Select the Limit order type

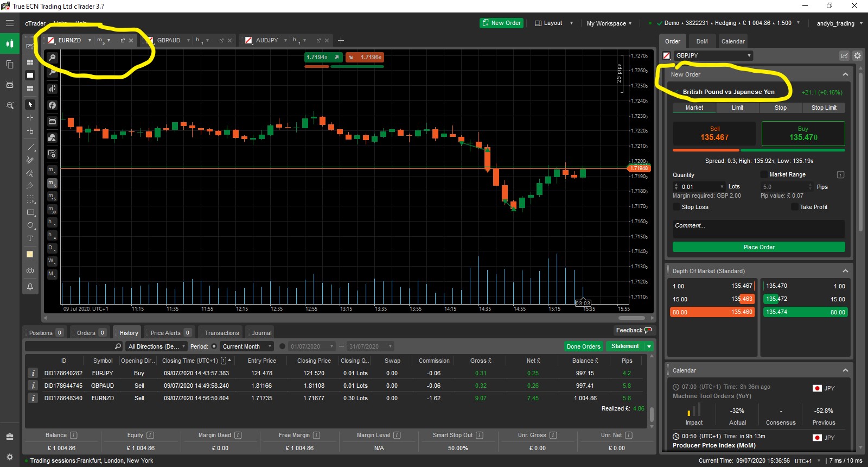click(x=737, y=108)
